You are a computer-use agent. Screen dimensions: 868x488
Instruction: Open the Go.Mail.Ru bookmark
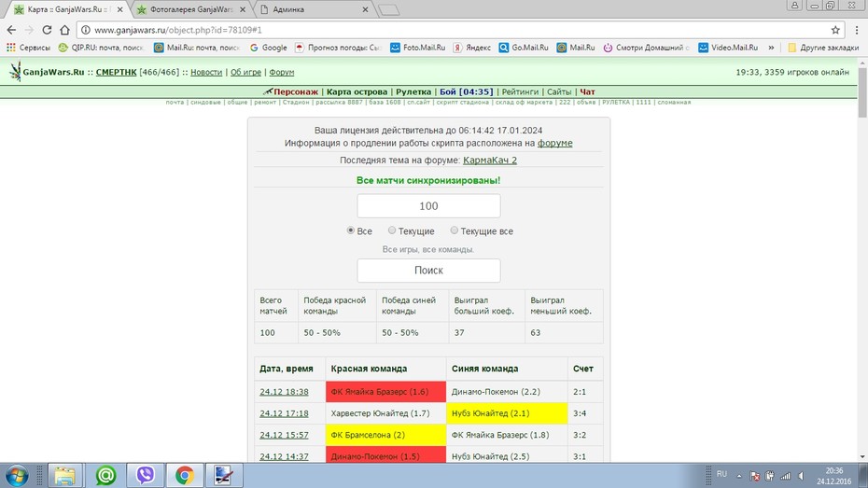click(523, 48)
